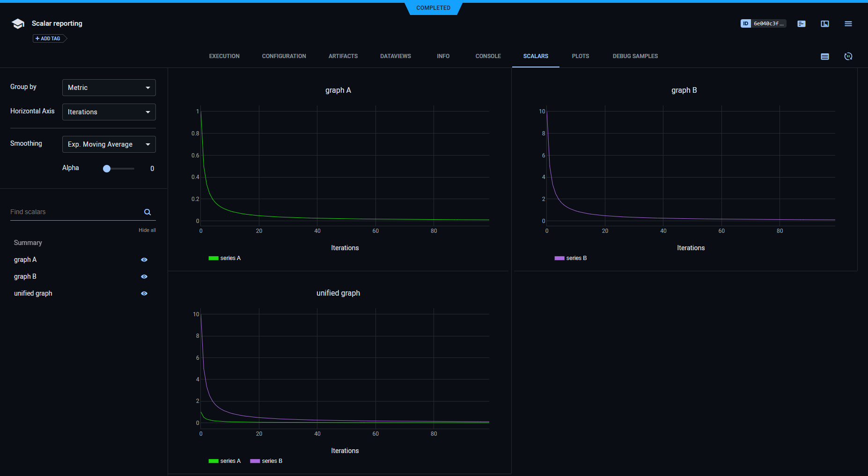
Task: Open the metrics list panel icon
Action: [825, 56]
